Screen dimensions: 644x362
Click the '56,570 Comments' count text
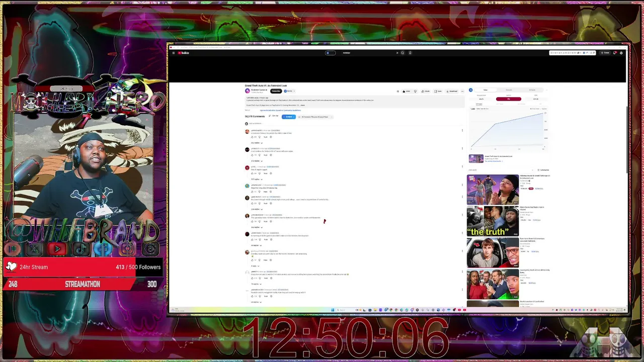[255, 117]
